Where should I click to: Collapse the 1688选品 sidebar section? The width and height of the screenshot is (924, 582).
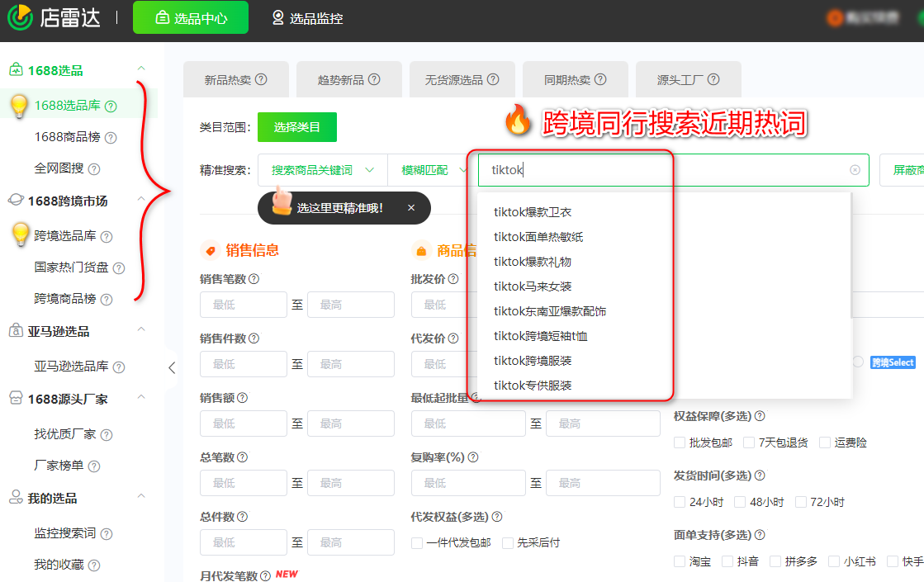pos(141,69)
